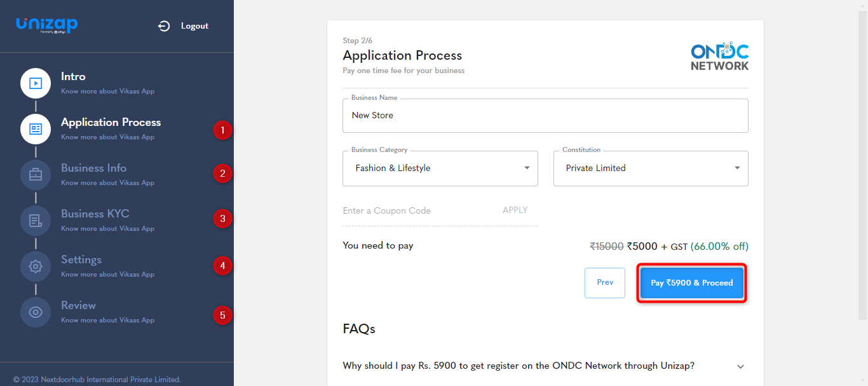Open the Business Category dropdown
This screenshot has height=386, width=868.
[440, 169]
